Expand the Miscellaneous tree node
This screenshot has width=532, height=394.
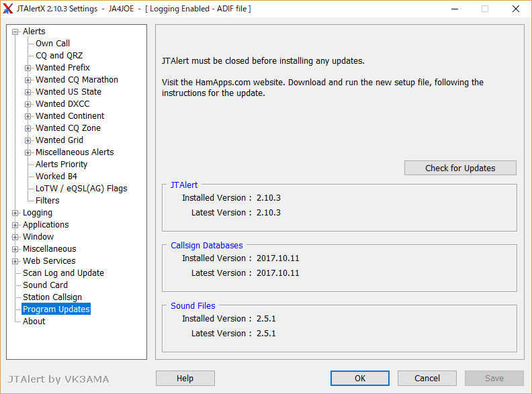[15, 249]
